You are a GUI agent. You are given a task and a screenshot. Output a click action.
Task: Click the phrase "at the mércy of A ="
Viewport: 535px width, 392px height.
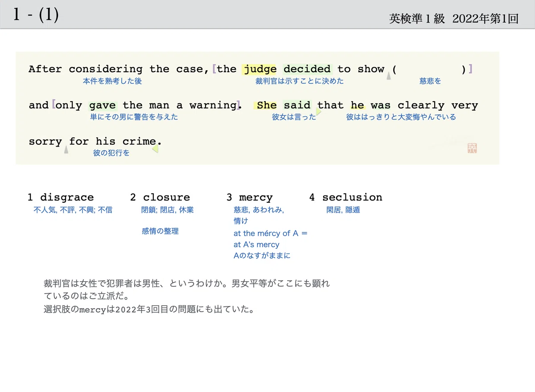[x=271, y=233]
